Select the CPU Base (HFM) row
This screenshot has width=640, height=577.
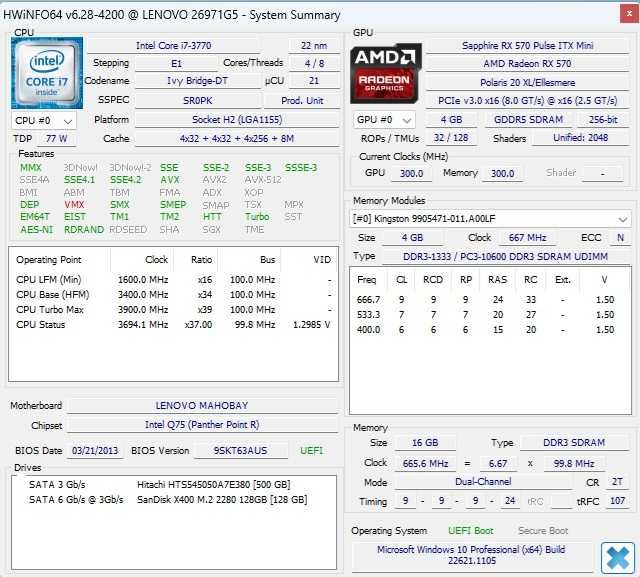point(173,295)
